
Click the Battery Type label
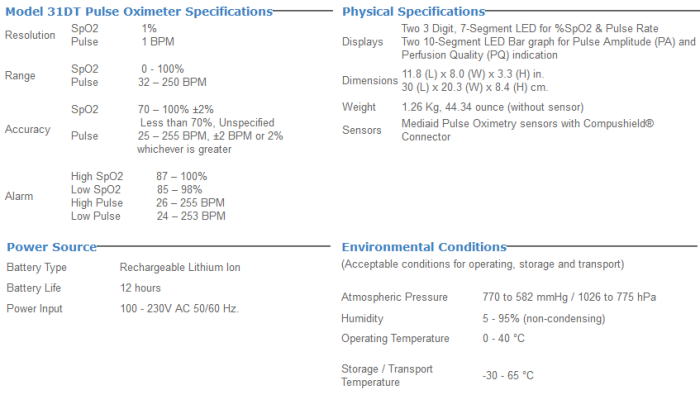click(x=37, y=267)
